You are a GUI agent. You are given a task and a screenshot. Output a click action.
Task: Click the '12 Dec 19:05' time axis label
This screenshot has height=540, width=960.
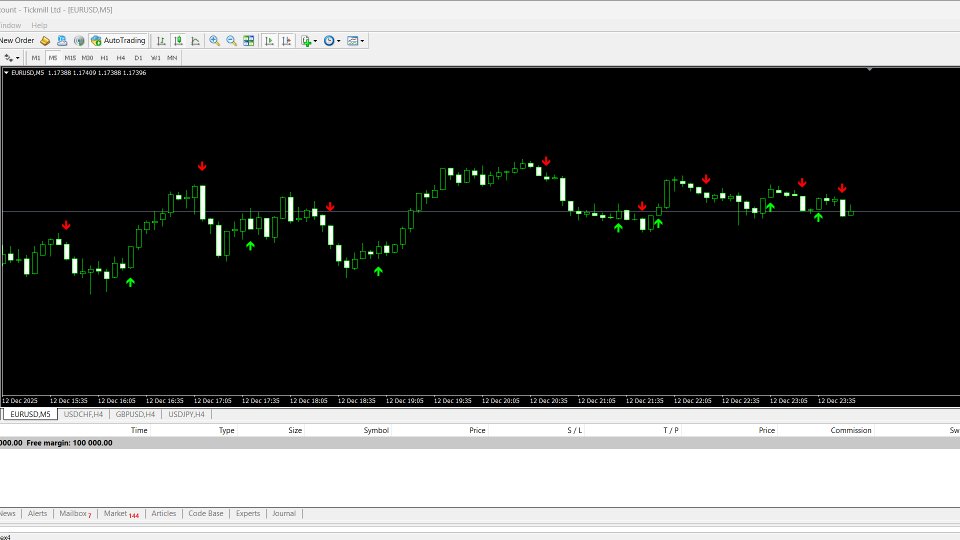point(404,401)
